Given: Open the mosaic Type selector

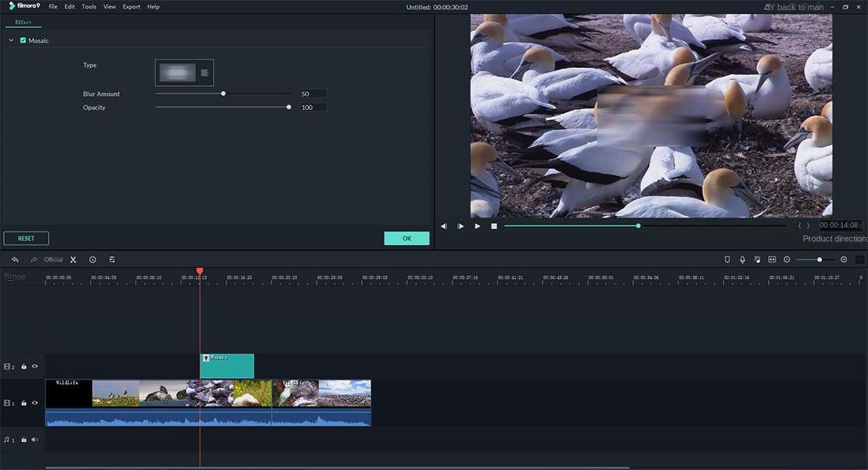Looking at the screenshot, I should tap(184, 73).
